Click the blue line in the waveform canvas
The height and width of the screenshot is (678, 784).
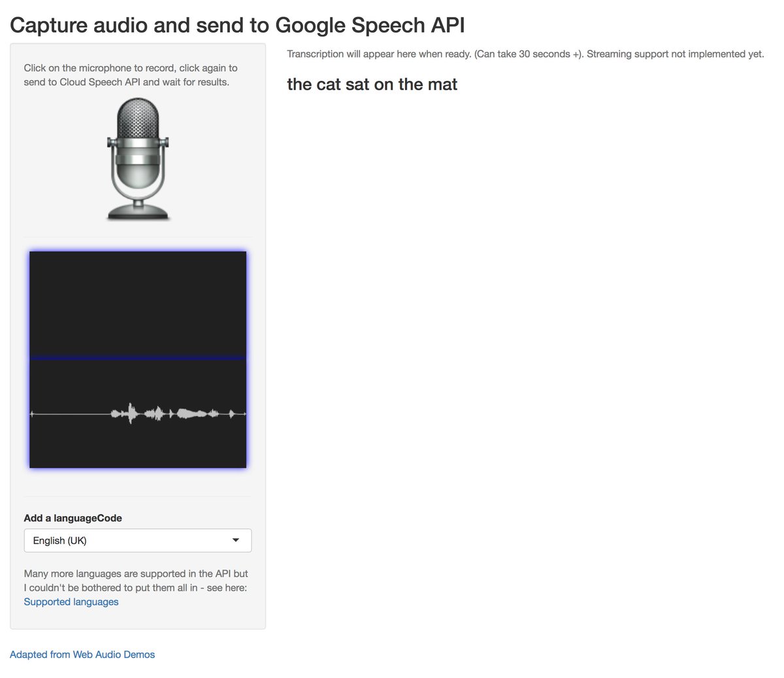(138, 358)
